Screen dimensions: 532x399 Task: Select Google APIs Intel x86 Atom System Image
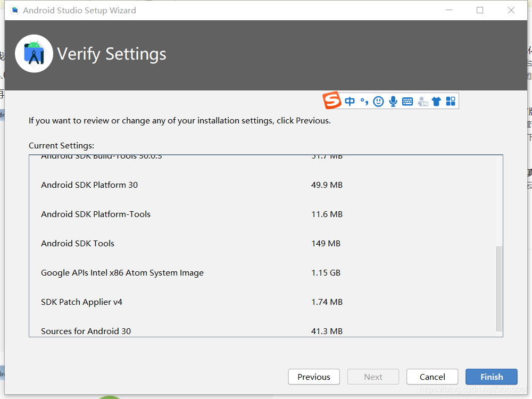[x=263, y=273]
